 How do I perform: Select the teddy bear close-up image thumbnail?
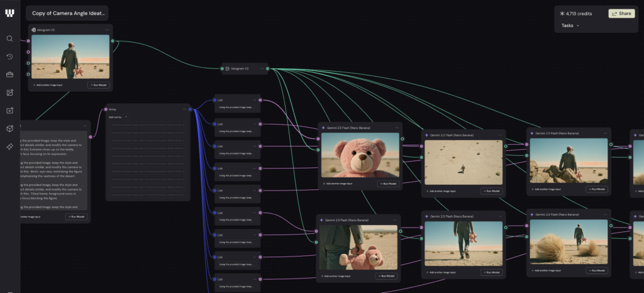[360, 155]
